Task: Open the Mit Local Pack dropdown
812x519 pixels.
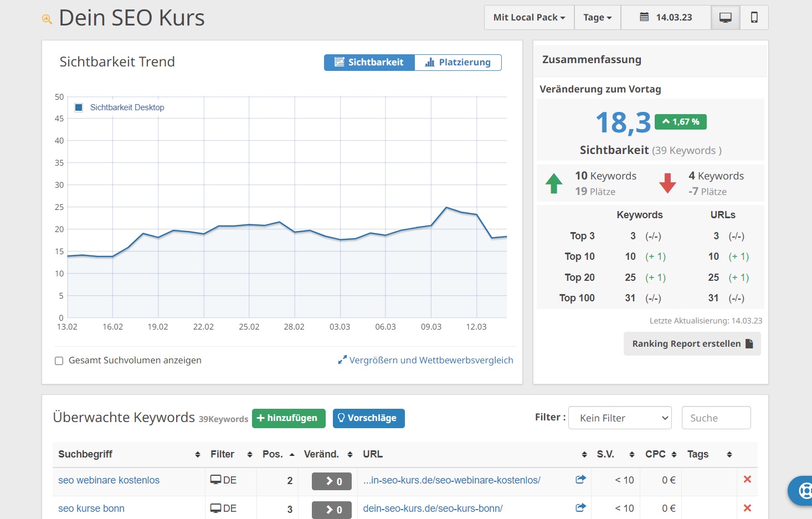Action: 529,18
